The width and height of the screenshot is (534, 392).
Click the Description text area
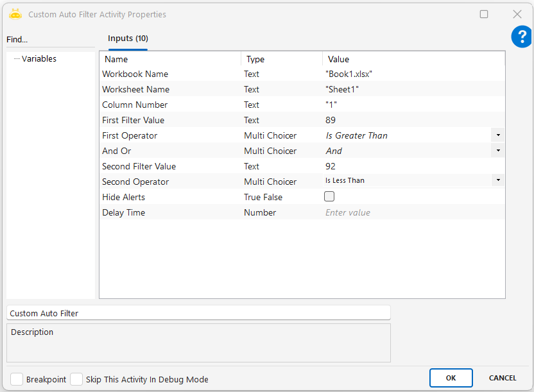coord(198,343)
